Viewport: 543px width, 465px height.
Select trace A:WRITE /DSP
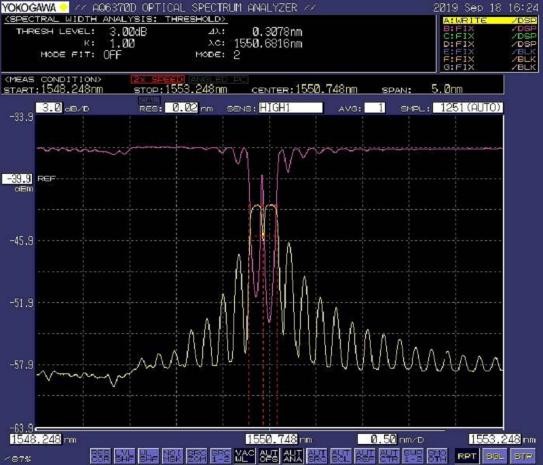[489, 20]
